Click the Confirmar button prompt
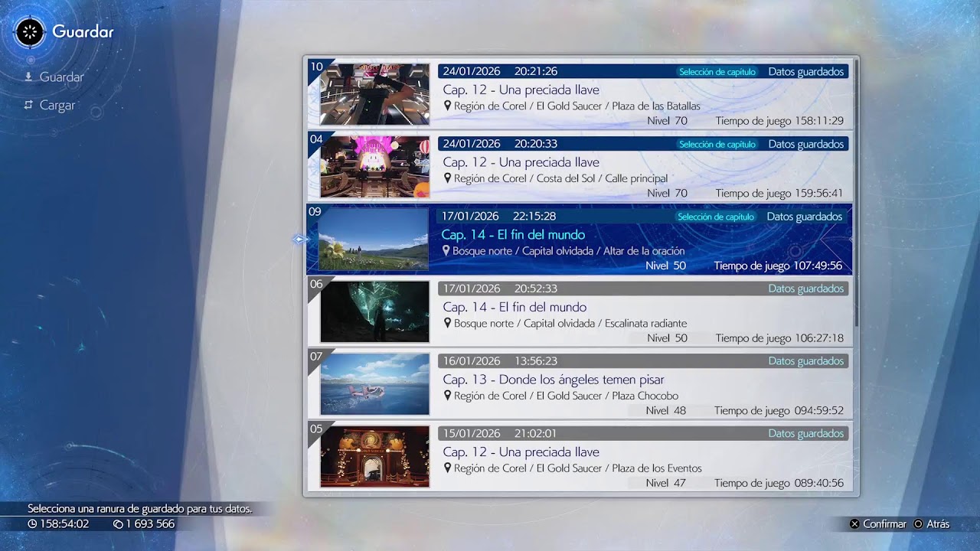Screen dimensions: 980x551 (877, 524)
